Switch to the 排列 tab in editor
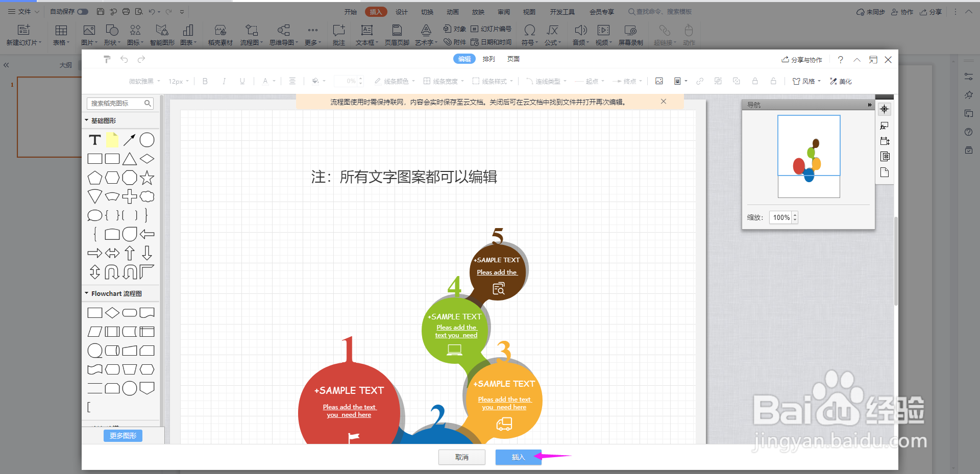Screen dimensions: 980x474 (x=488, y=59)
